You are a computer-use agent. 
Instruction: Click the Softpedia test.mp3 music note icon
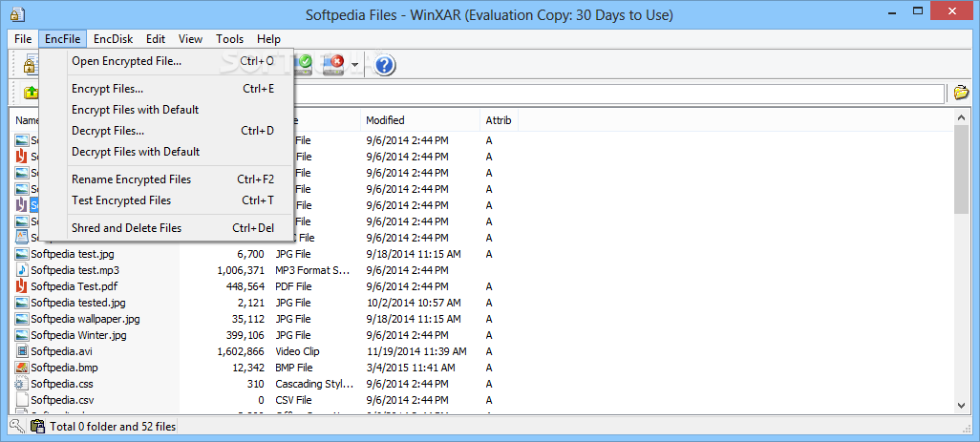pos(22,270)
